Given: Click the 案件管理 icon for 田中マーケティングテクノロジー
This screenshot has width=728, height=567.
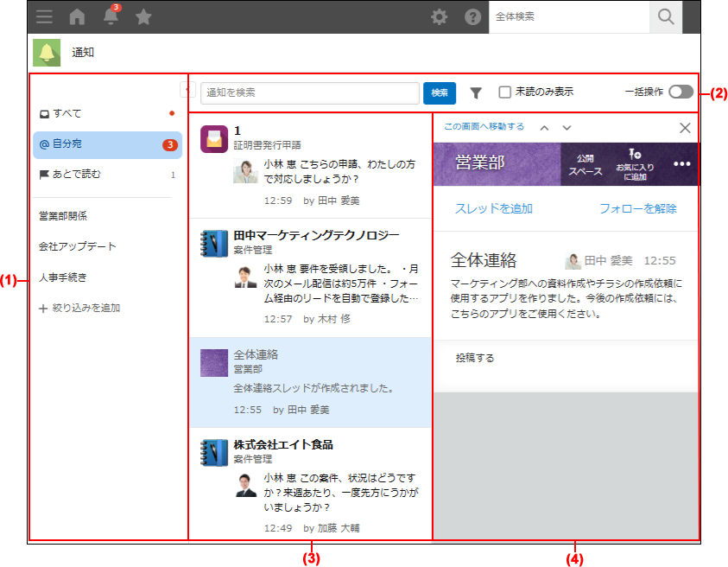Looking at the screenshot, I should click(x=214, y=243).
